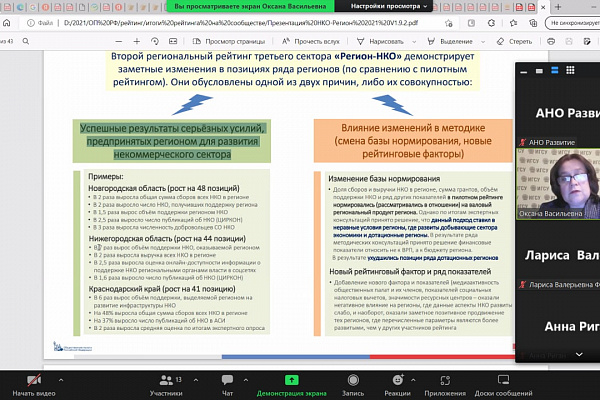
Task: Expand video options arrow beside Начать видео
Action: [61, 380]
